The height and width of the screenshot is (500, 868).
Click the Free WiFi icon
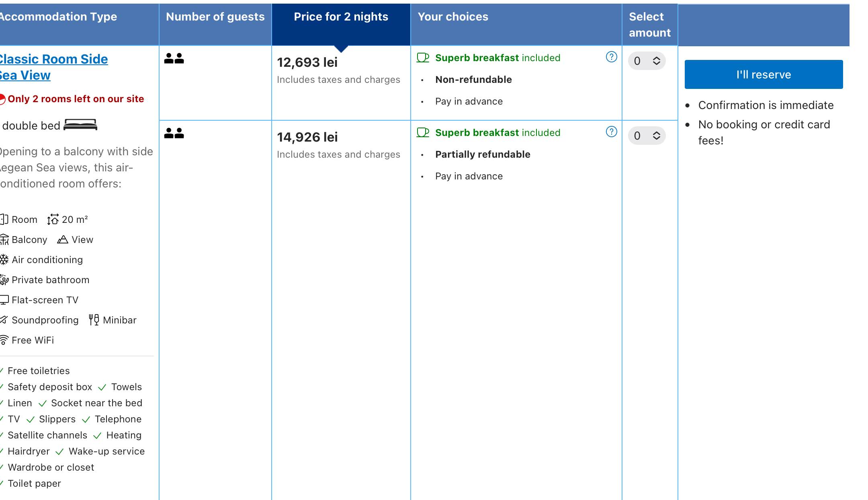[4, 340]
